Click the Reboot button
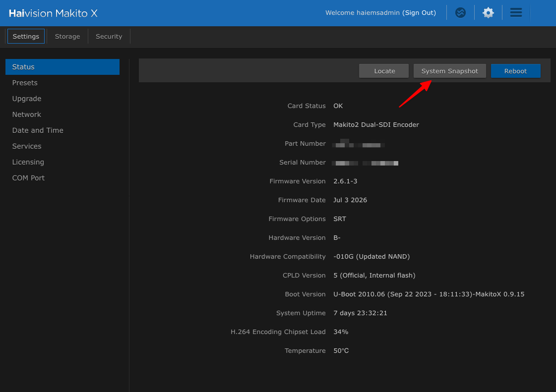The image size is (556, 392). (x=515, y=71)
